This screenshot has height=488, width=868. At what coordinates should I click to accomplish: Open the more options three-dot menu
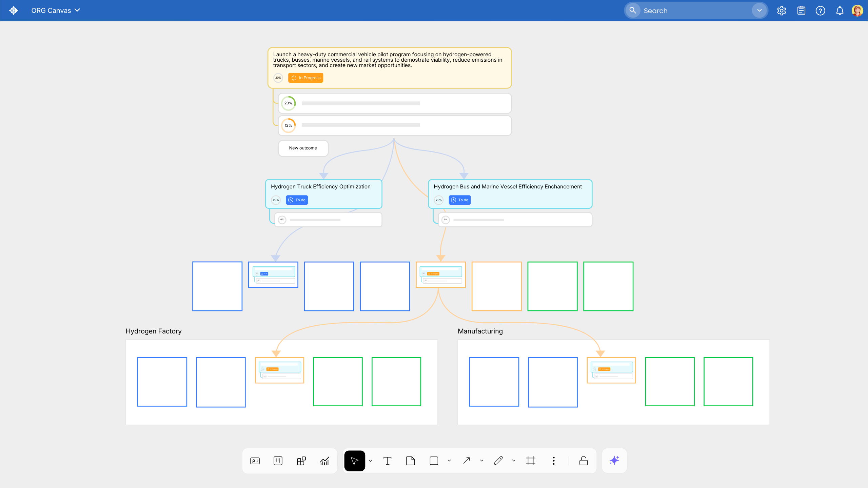[x=554, y=461]
